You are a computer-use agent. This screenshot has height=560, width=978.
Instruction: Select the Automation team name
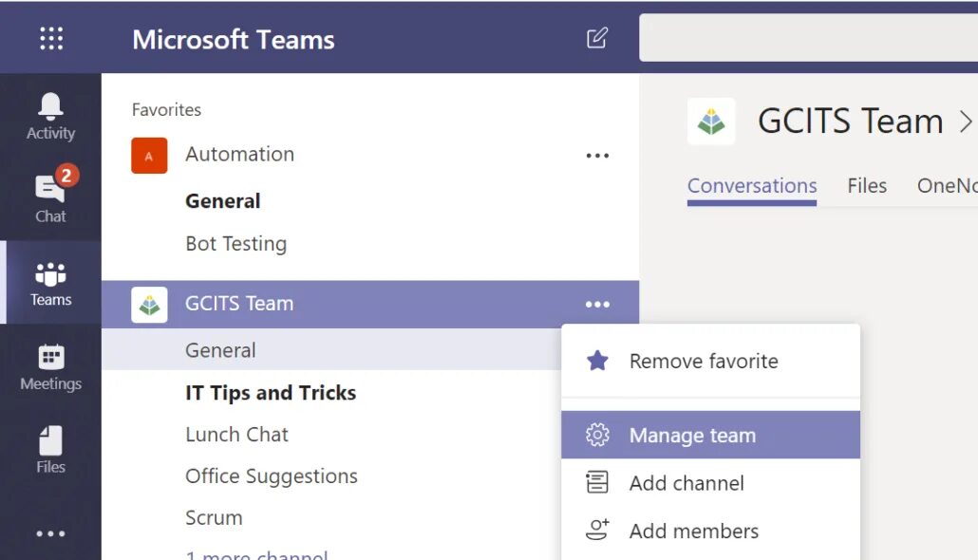coord(239,154)
